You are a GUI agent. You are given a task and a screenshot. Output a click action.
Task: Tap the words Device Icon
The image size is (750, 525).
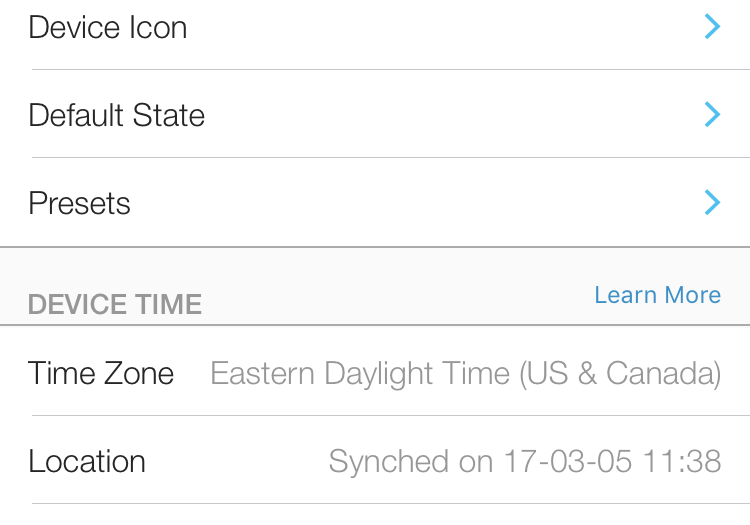click(x=108, y=27)
